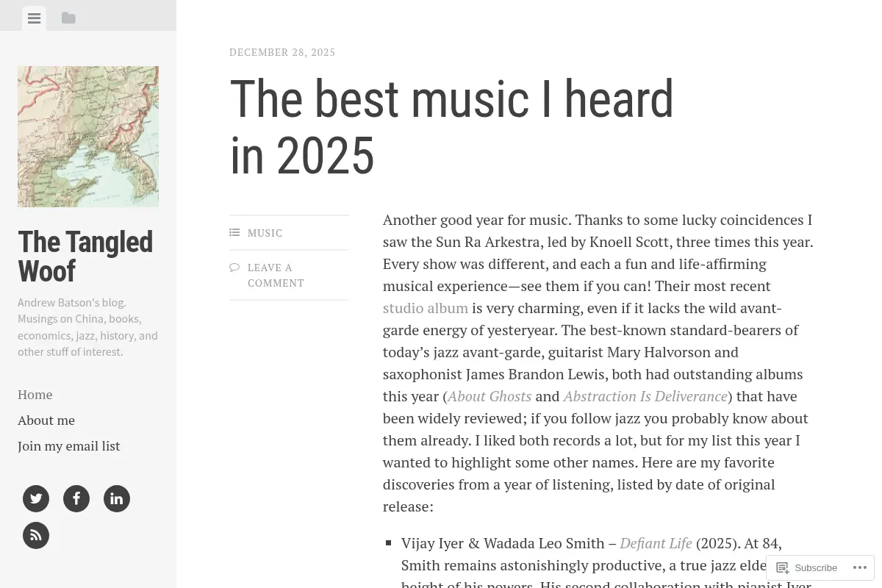The image size is (882, 588).
Task: Open the RSS feed icon
Action: point(36,536)
